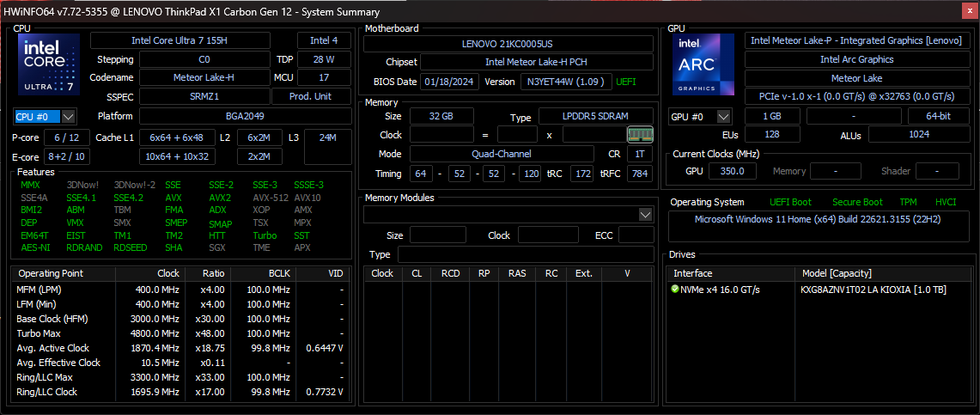Click the Secure Boot label

pos(857,203)
